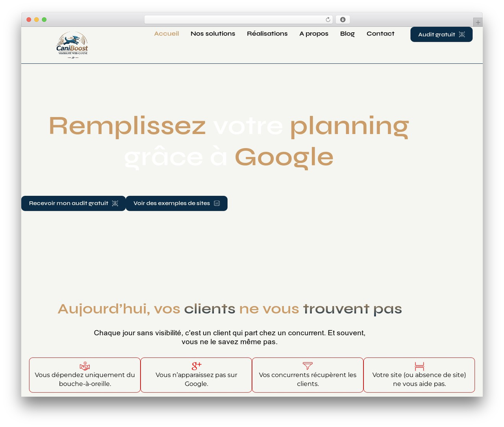This screenshot has width=504, height=427.
Task: Click the Audit gratuit header button
Action: click(x=441, y=34)
